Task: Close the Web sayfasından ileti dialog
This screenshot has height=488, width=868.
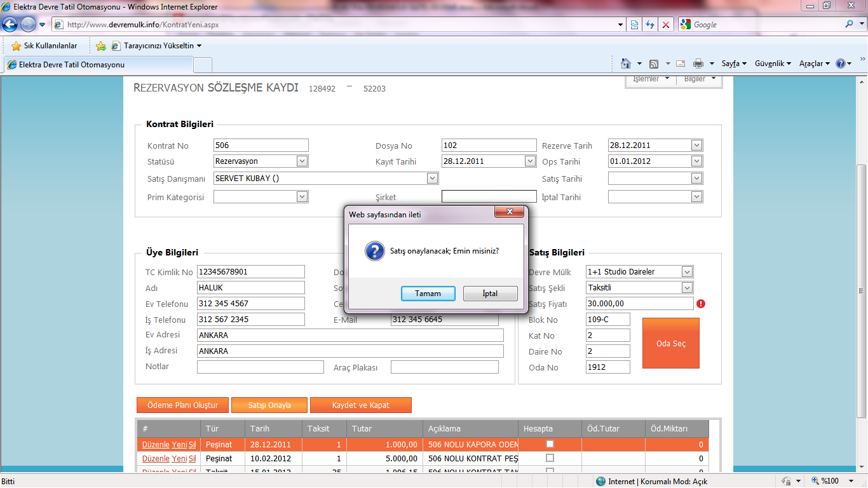Action: (x=509, y=212)
